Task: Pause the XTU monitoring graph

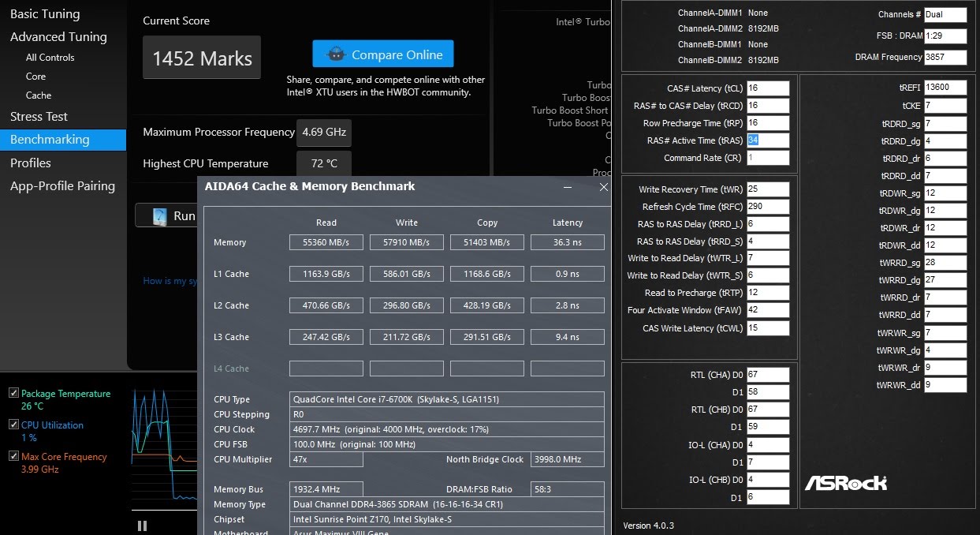Action: tap(142, 526)
